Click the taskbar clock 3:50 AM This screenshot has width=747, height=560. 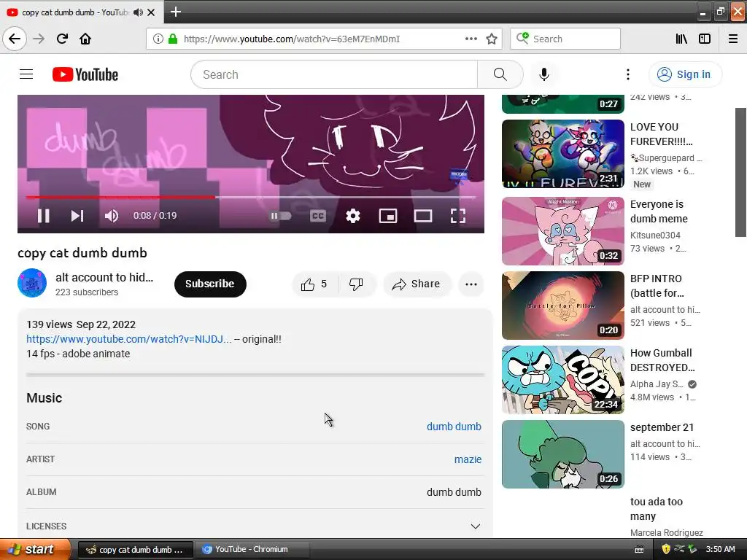coord(720,550)
